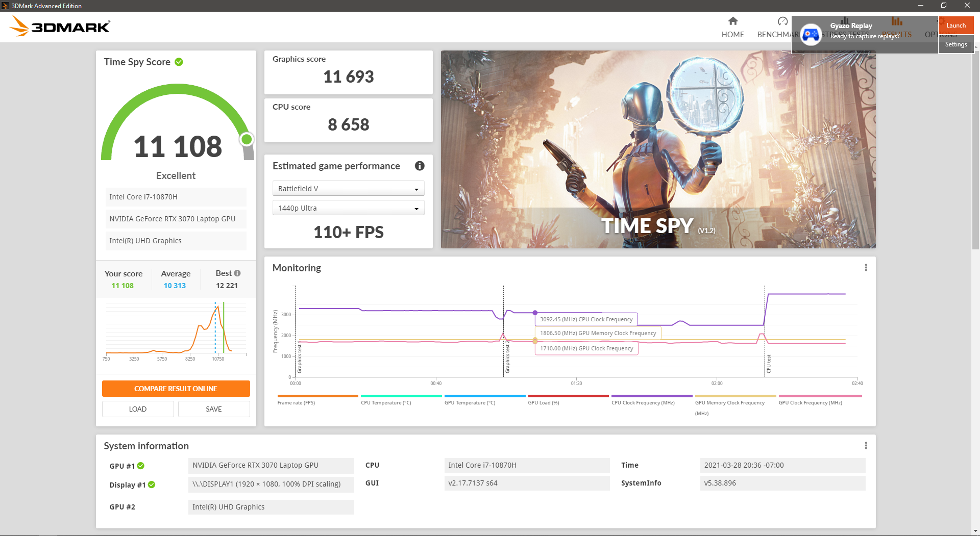Click COMPARE RESULT ONLINE
The height and width of the screenshot is (536, 980).
coord(176,389)
